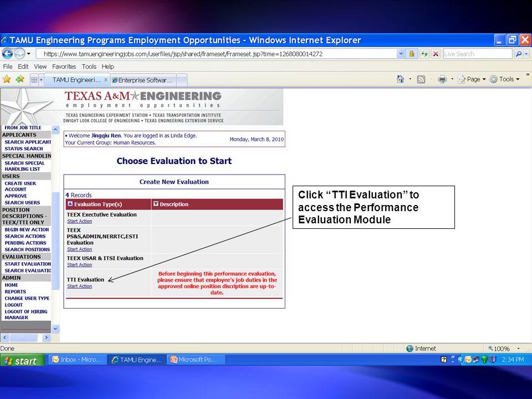This screenshot has height=399, width=532.
Task: Sort by Evaluation Type(s) arrow icon
Action: click(x=70, y=204)
